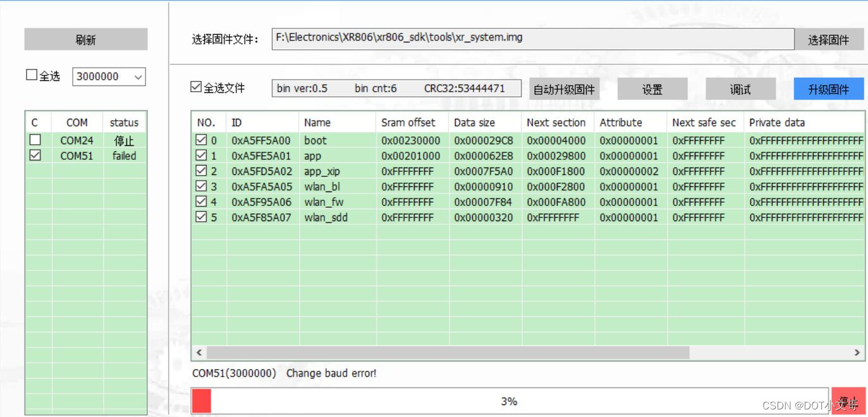This screenshot has height=417, width=868.
Task: Click the name cell 'app_xip'
Action: pyautogui.click(x=322, y=171)
